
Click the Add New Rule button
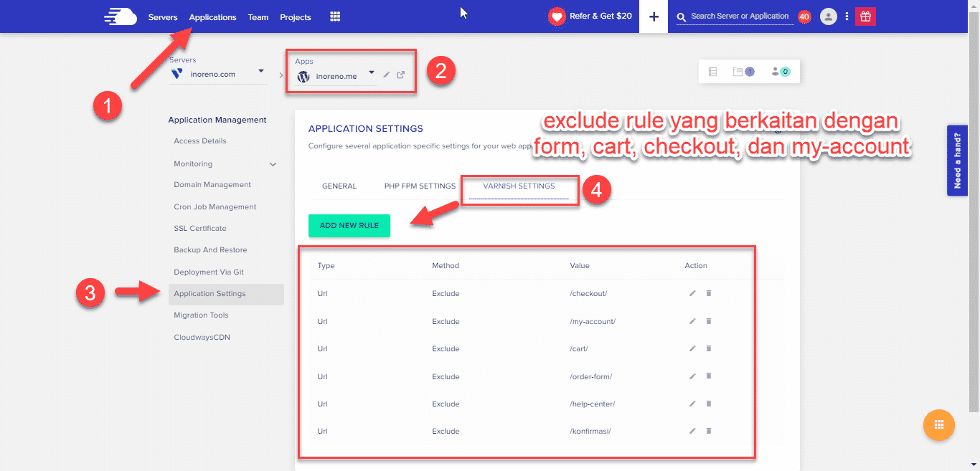(349, 225)
